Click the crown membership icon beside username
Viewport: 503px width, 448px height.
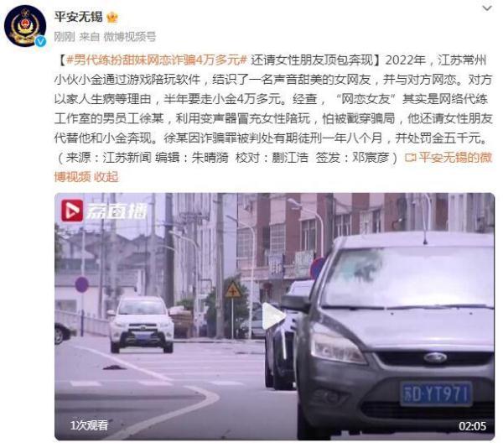[x=112, y=17]
